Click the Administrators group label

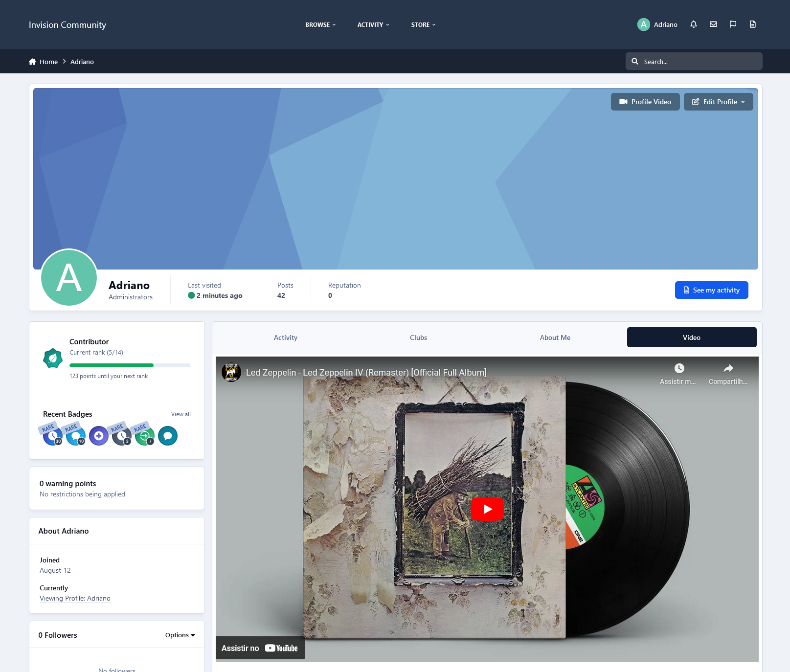point(131,297)
